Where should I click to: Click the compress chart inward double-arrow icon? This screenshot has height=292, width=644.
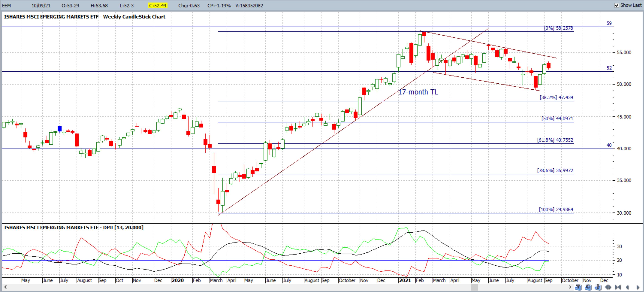[x=618, y=287]
